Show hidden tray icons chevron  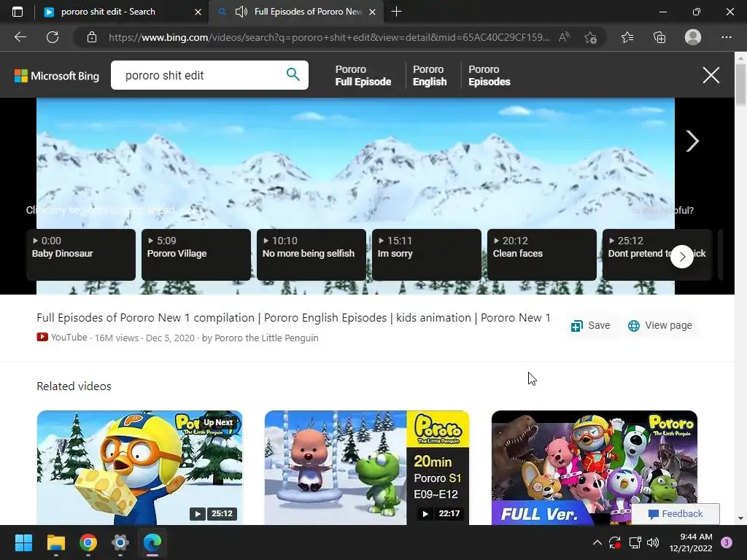(x=597, y=542)
